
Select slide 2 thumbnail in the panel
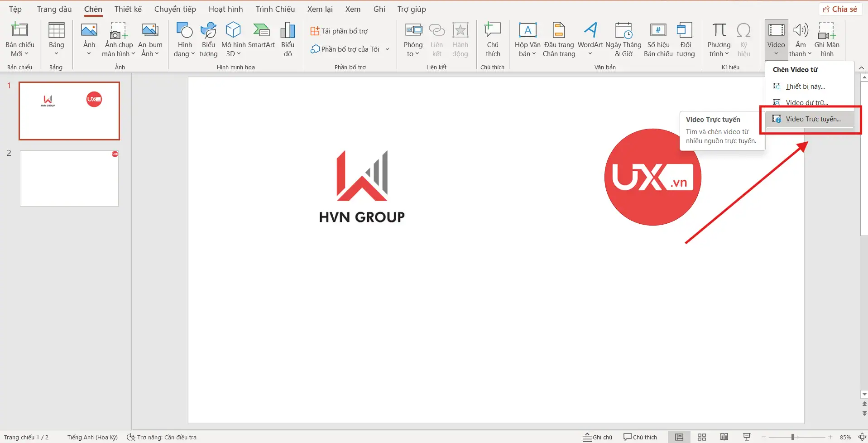click(x=69, y=178)
